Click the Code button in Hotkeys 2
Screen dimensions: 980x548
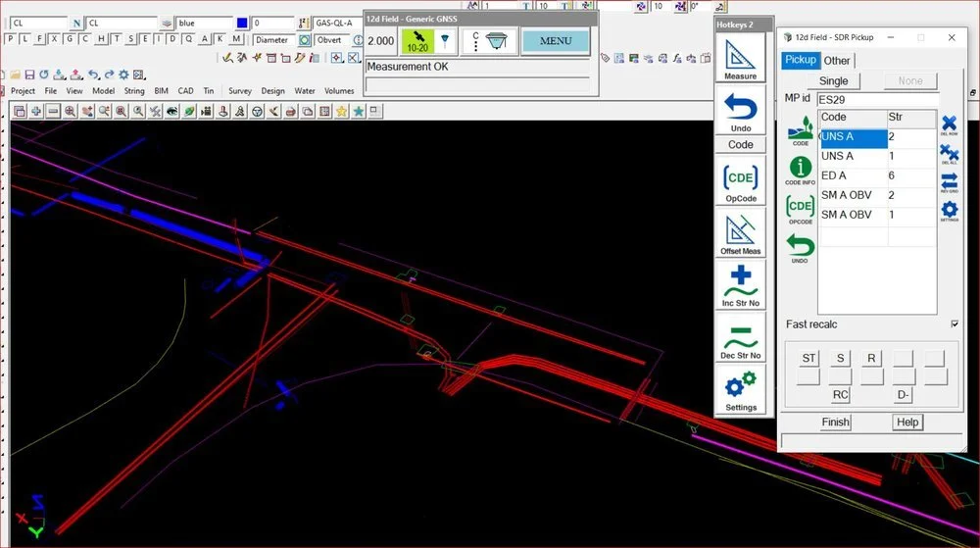(x=740, y=144)
